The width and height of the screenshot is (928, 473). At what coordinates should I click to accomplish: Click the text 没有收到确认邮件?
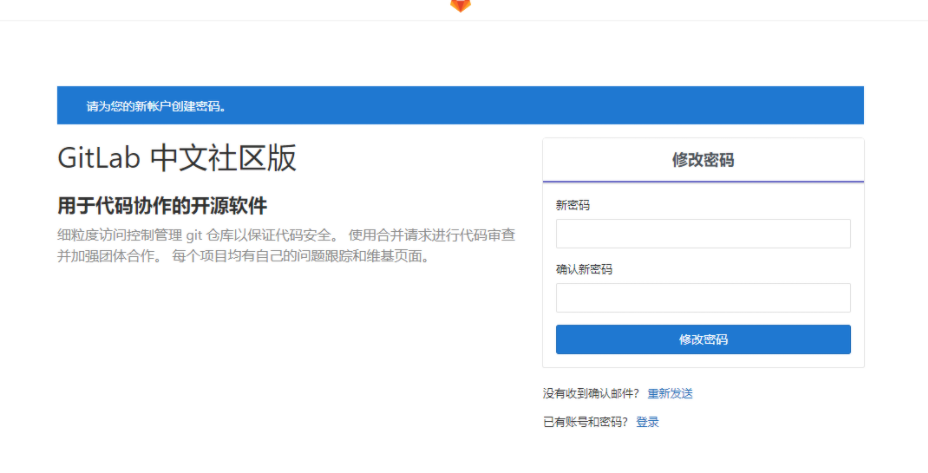pos(591,394)
